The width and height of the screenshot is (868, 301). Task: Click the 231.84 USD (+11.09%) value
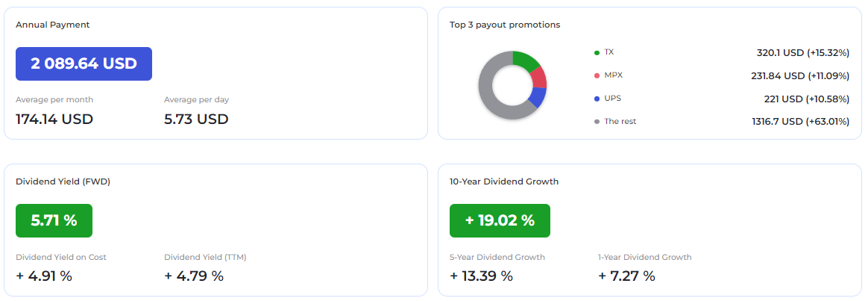(x=800, y=75)
